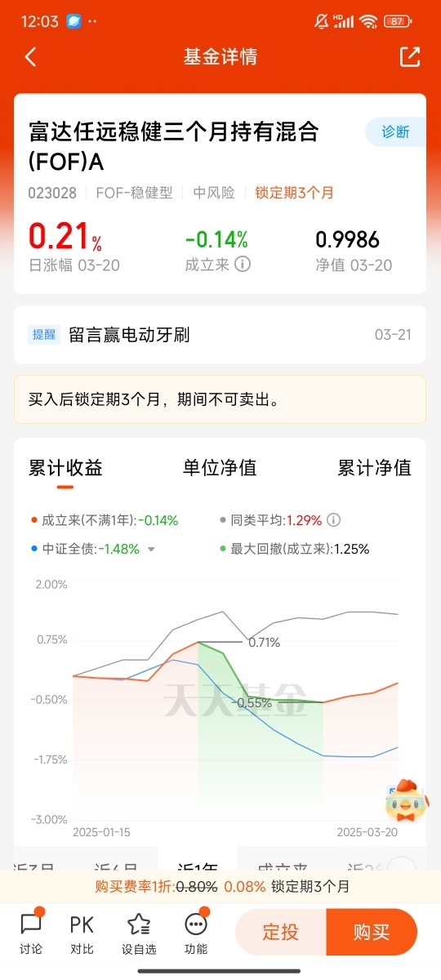441x980 pixels.
Task: Tap the 锁定期3个月 orange tag
Action: (x=295, y=193)
